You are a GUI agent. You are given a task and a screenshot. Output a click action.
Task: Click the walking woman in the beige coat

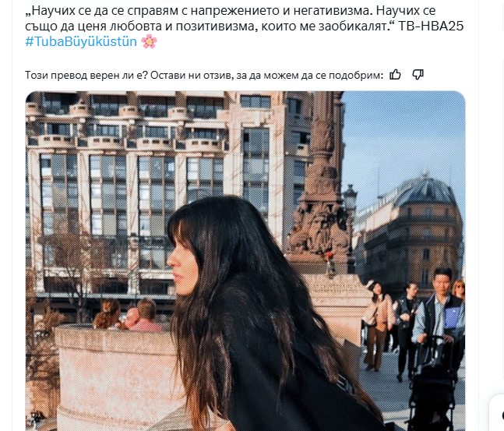379,325
